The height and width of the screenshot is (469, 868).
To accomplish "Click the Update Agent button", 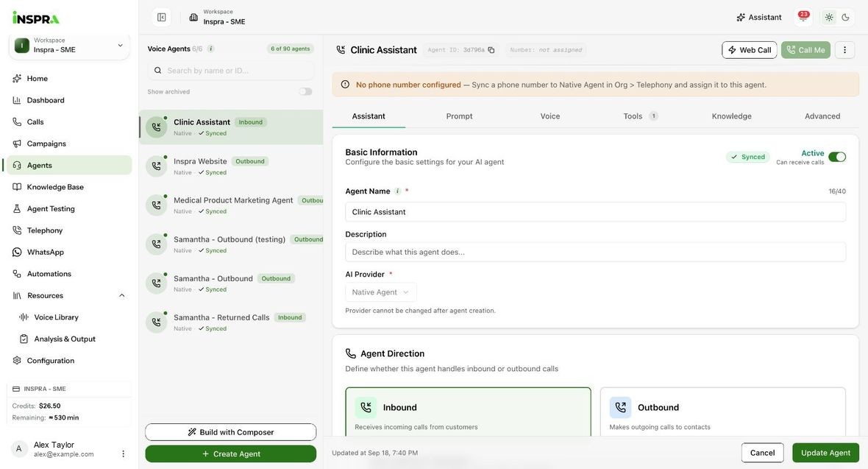I will click(825, 453).
